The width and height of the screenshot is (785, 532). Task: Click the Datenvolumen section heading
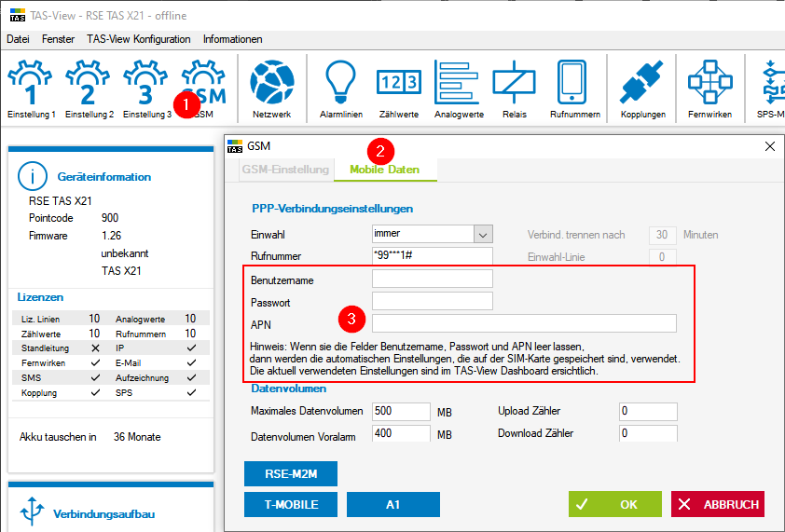288,389
